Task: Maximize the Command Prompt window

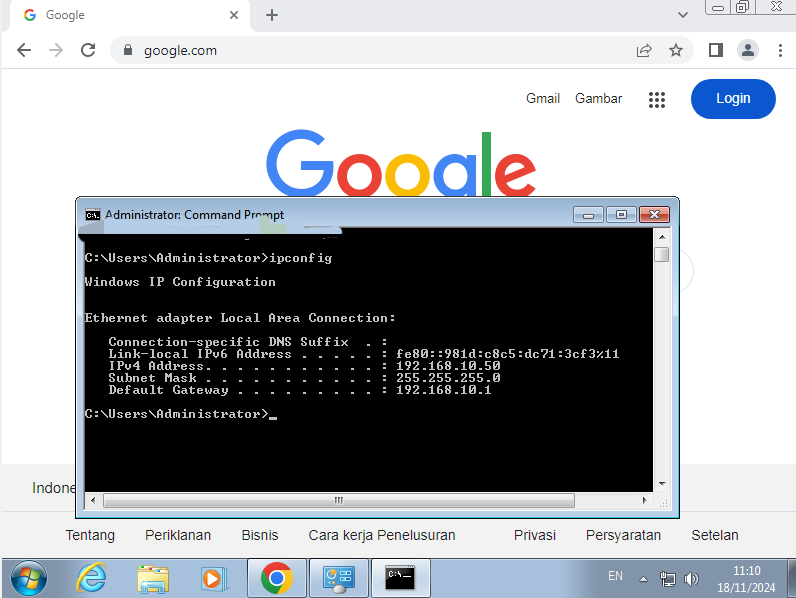Action: click(621, 215)
